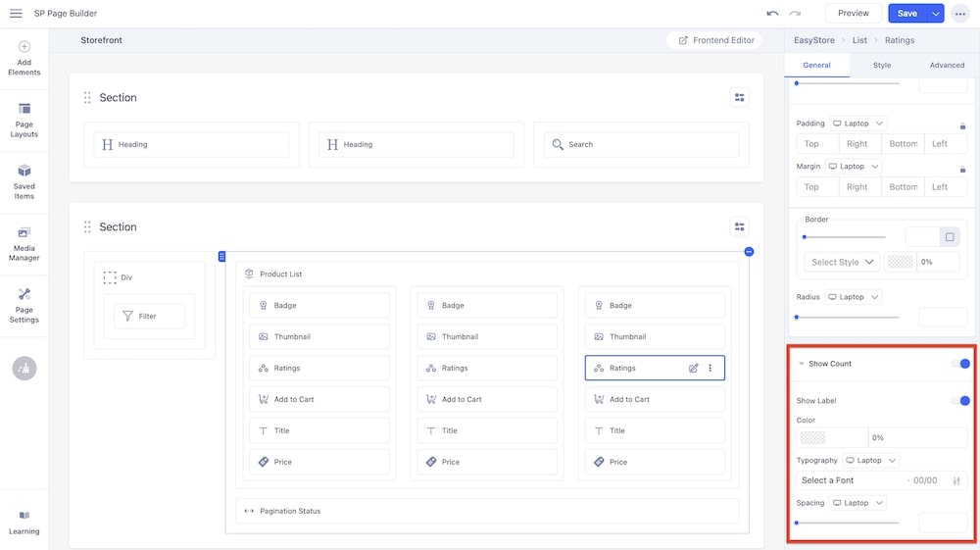Open Typography Laptop device dropdown
Viewport: 980px width, 550px height.
pos(871,460)
